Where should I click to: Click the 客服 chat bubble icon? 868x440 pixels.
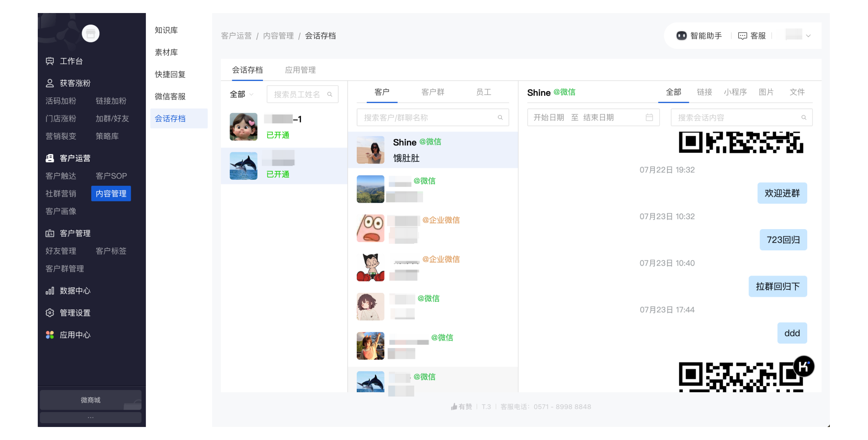[x=743, y=36]
